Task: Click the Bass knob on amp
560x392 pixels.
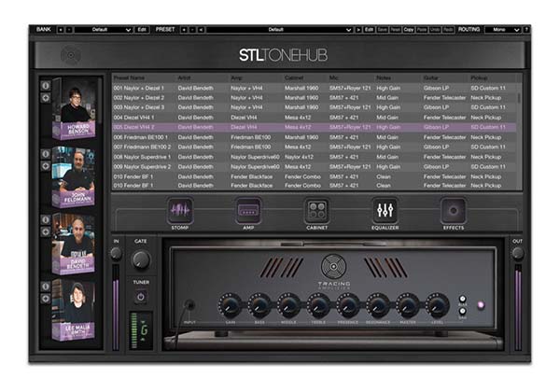Action: click(259, 305)
